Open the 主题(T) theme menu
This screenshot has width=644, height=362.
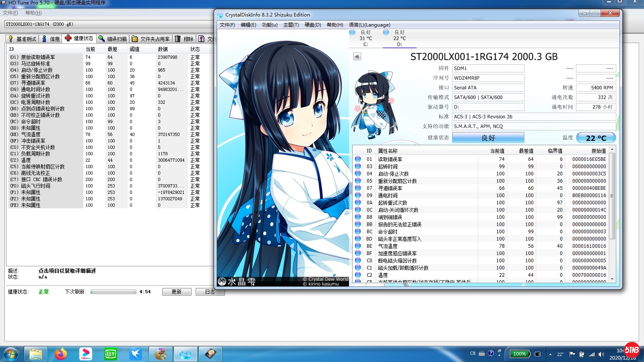click(291, 25)
